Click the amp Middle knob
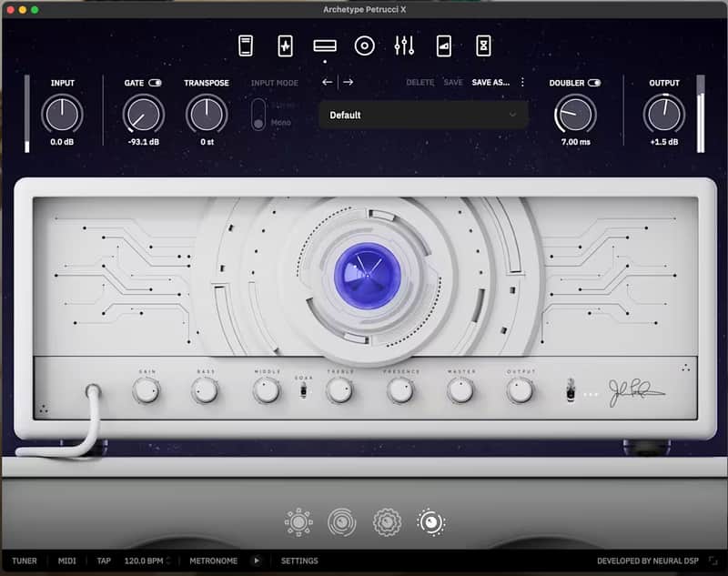This screenshot has width=728, height=576. 267,390
